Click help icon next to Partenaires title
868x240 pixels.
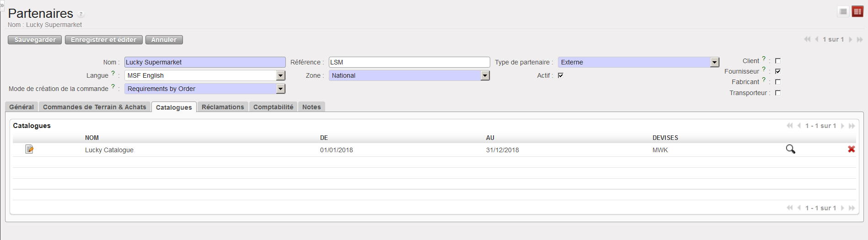click(81, 14)
